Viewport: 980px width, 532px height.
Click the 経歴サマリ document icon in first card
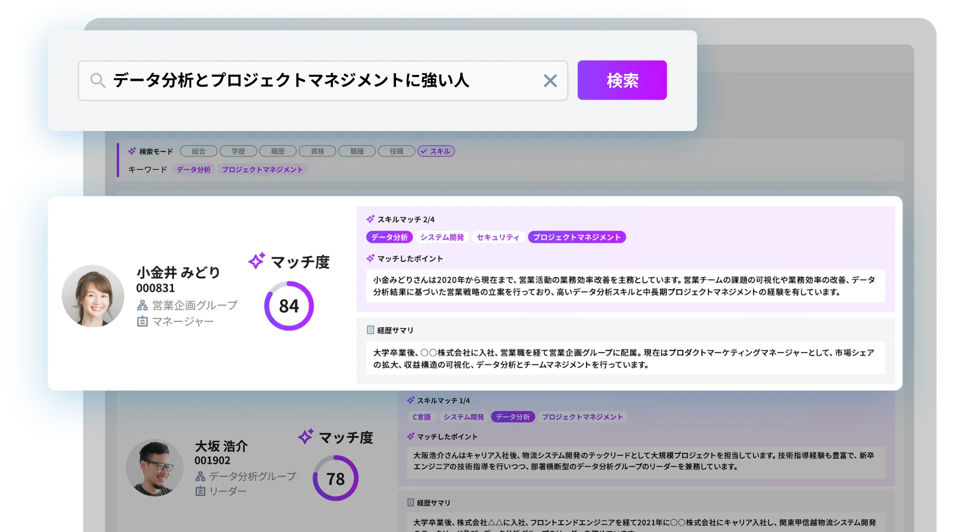pos(370,330)
